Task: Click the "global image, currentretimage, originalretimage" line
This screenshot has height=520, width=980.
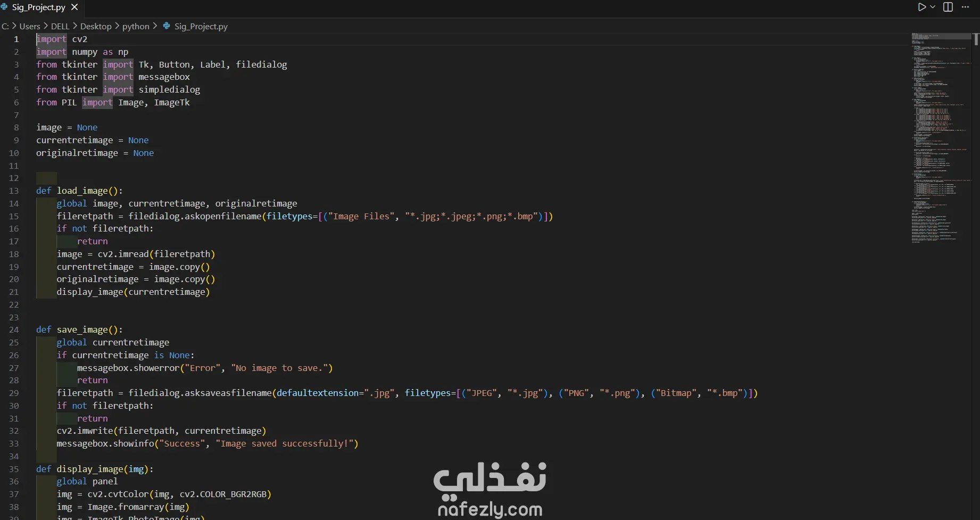Action: click(177, 203)
